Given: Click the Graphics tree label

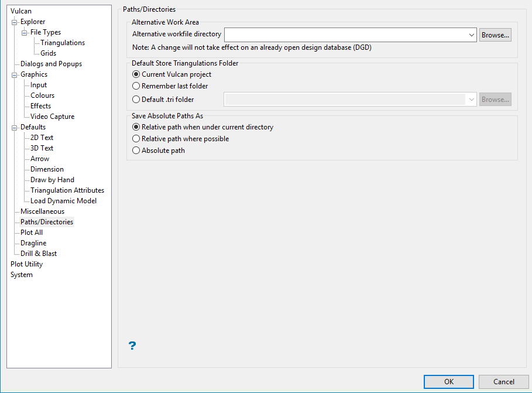Looking at the screenshot, I should (x=34, y=74).
